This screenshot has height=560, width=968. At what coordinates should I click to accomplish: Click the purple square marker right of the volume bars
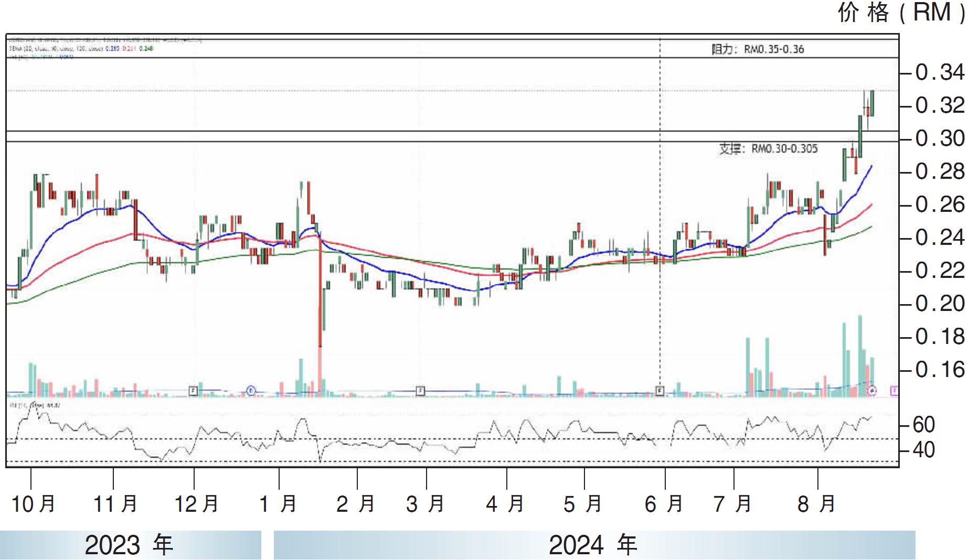(895, 391)
